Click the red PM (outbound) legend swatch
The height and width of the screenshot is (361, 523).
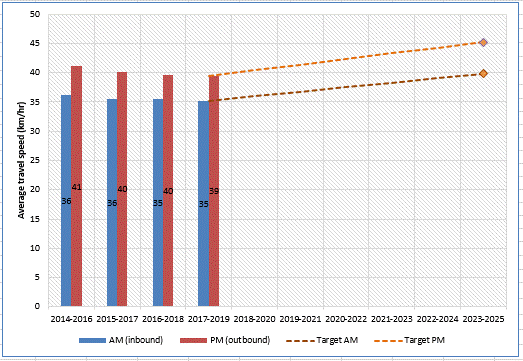(x=193, y=340)
